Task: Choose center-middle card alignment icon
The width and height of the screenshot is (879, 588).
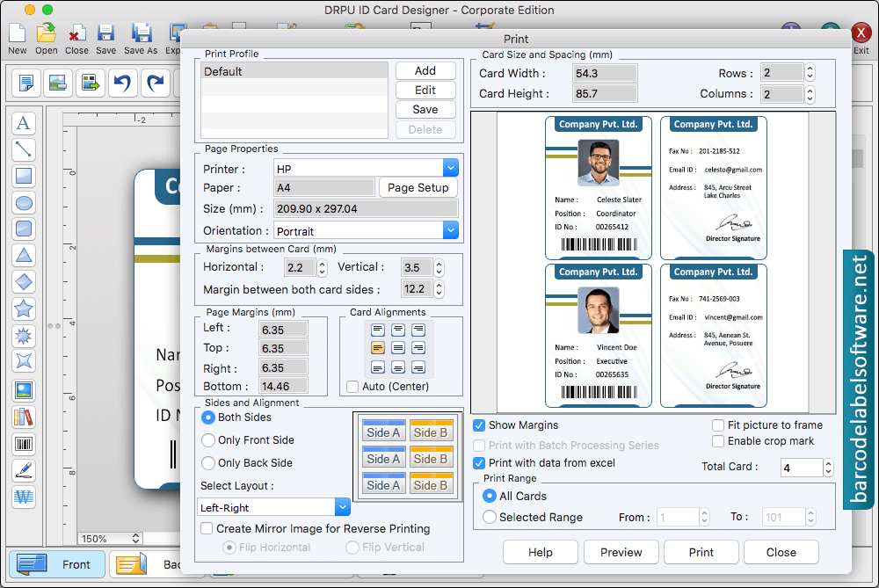Action: click(398, 348)
